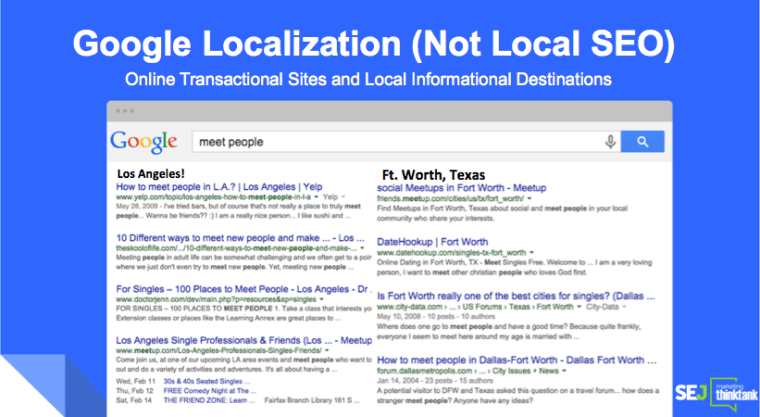Click the Google logo

click(x=143, y=142)
